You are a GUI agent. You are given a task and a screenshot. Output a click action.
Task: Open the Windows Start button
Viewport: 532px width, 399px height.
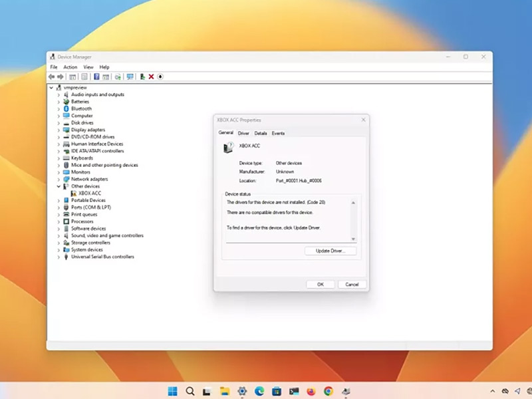pos(173,391)
